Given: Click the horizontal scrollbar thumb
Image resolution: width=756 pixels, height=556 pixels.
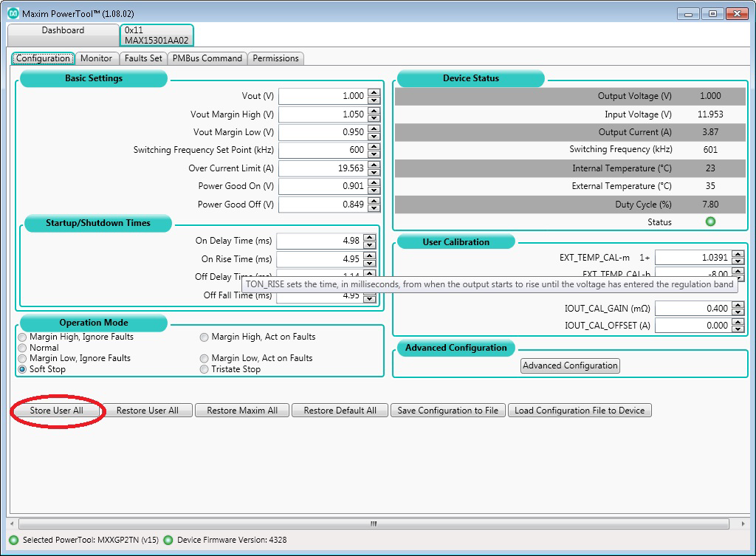Looking at the screenshot, I should tap(374, 524).
